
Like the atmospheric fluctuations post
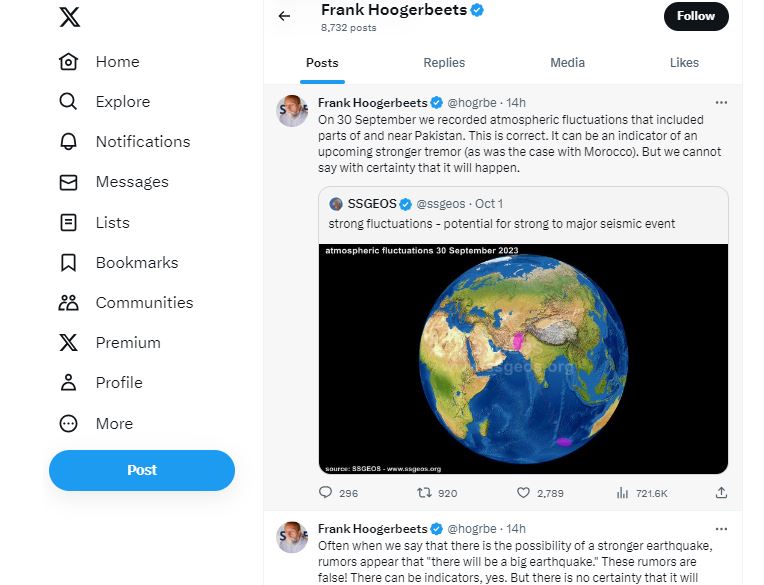(523, 493)
